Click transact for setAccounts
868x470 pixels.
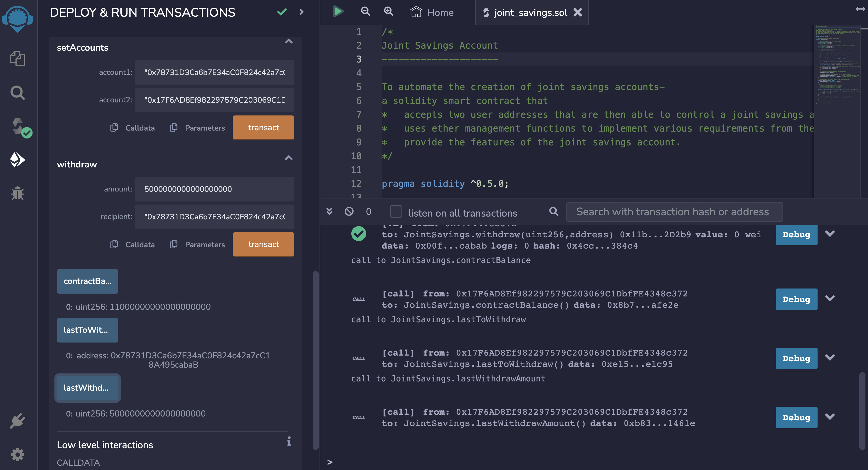263,127
